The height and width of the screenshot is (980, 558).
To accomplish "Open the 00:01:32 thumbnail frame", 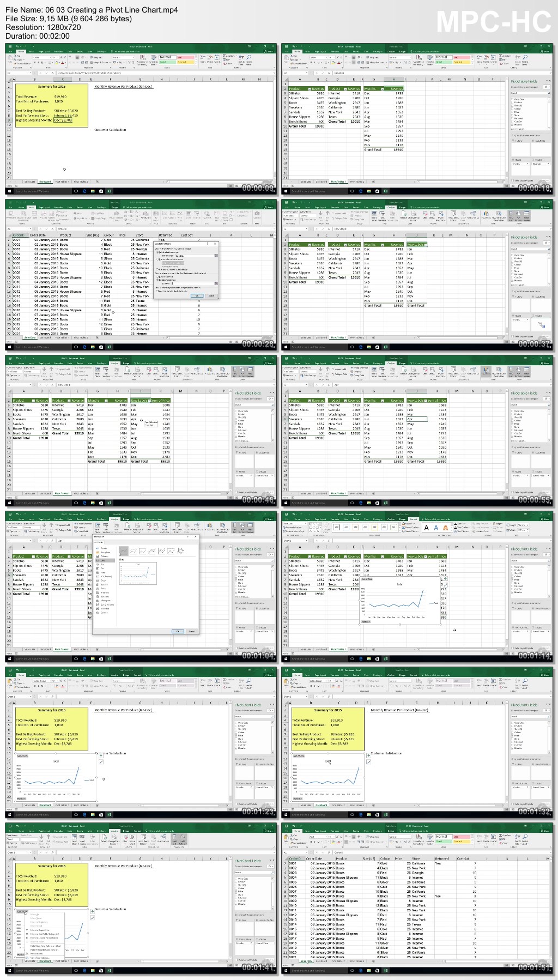I will click(417, 742).
